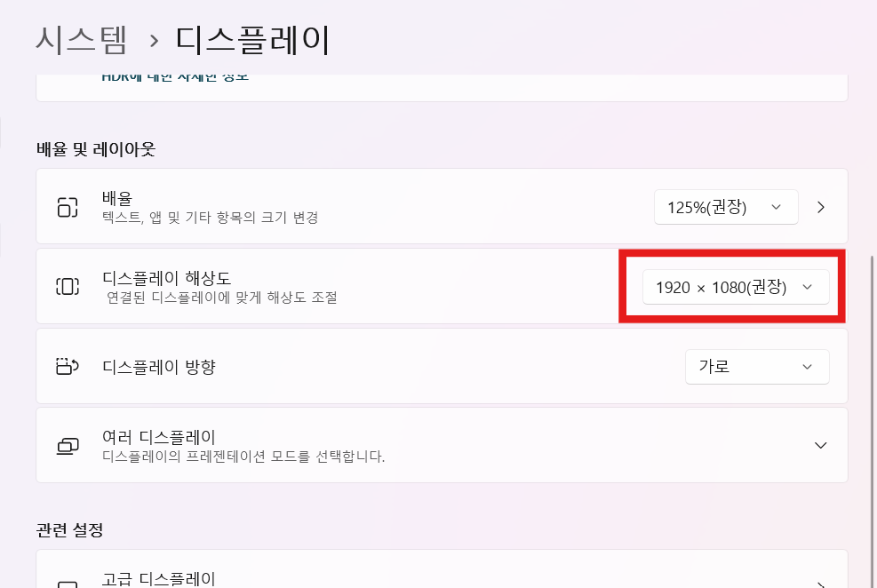Select 디스플레이 in the breadcrumb

255,38
